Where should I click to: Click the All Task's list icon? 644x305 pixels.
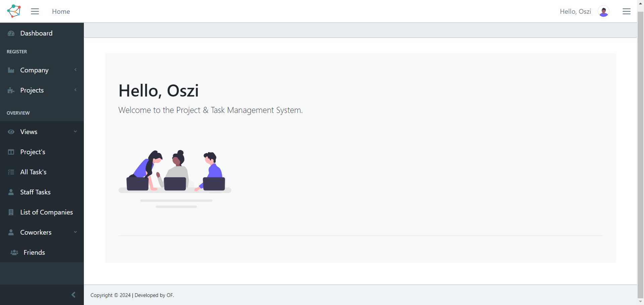pos(11,172)
